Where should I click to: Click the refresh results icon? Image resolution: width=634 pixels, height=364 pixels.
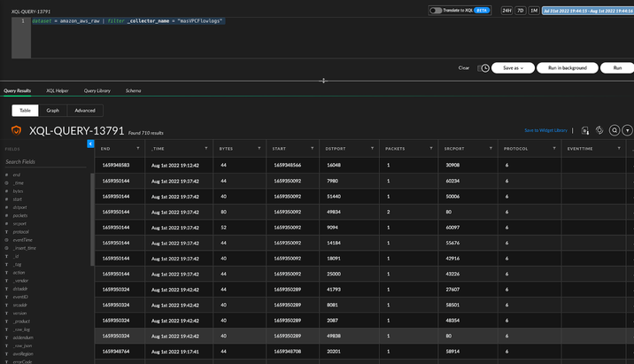599,130
